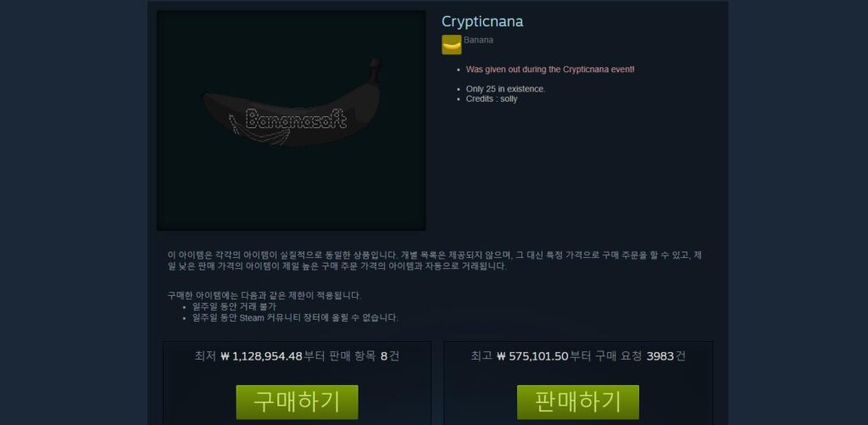Click the green 판매하기 sell button
The height and width of the screenshot is (425, 868).
click(x=578, y=402)
